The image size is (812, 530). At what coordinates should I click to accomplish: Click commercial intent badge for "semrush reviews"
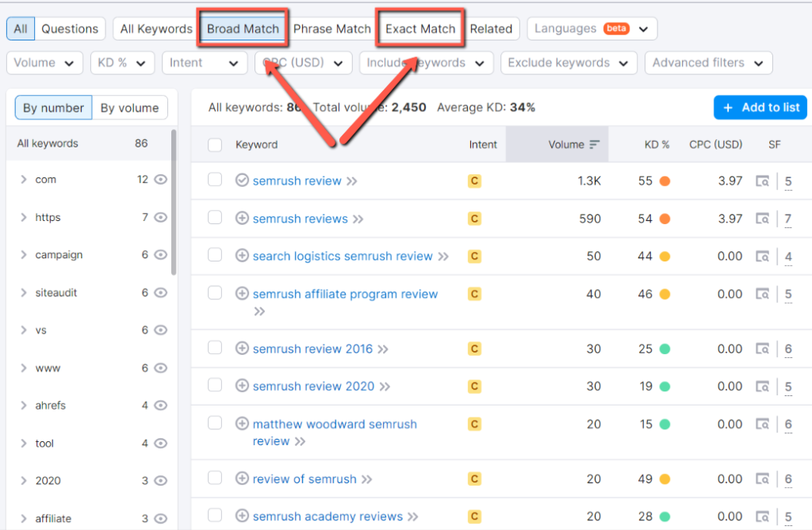474,219
